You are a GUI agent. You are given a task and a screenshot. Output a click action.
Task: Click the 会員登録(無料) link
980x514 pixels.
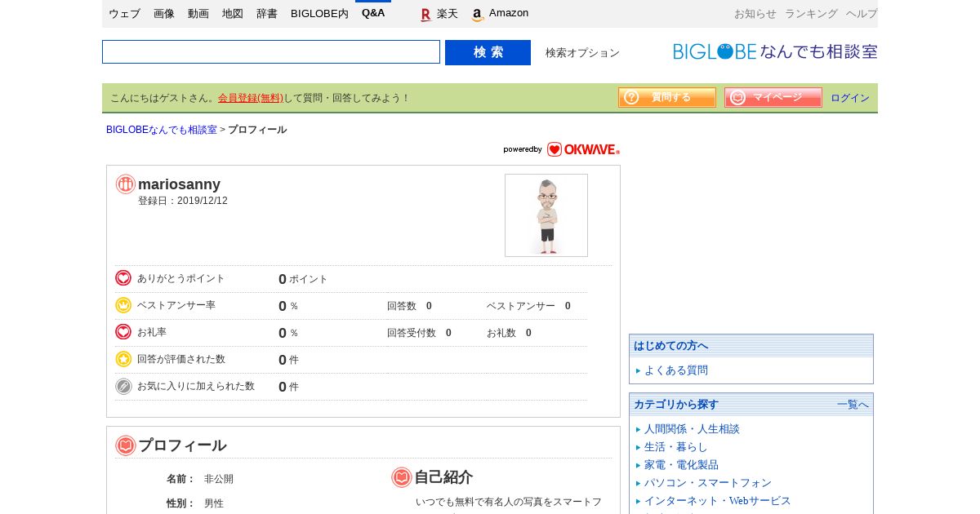251,98
